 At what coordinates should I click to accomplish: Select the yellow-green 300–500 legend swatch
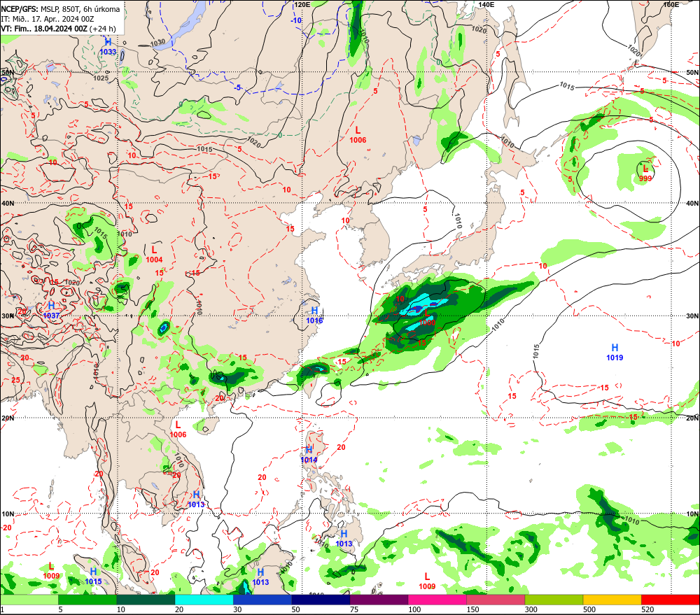(x=554, y=600)
